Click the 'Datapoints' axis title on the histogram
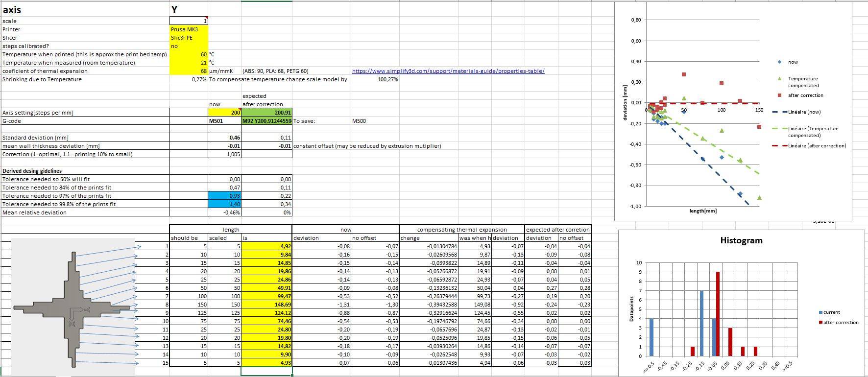This screenshot has width=868, height=377. click(x=631, y=309)
